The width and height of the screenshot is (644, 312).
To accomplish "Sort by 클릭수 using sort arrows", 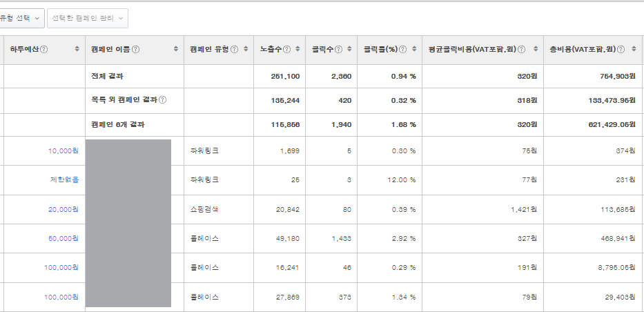I will click(349, 49).
